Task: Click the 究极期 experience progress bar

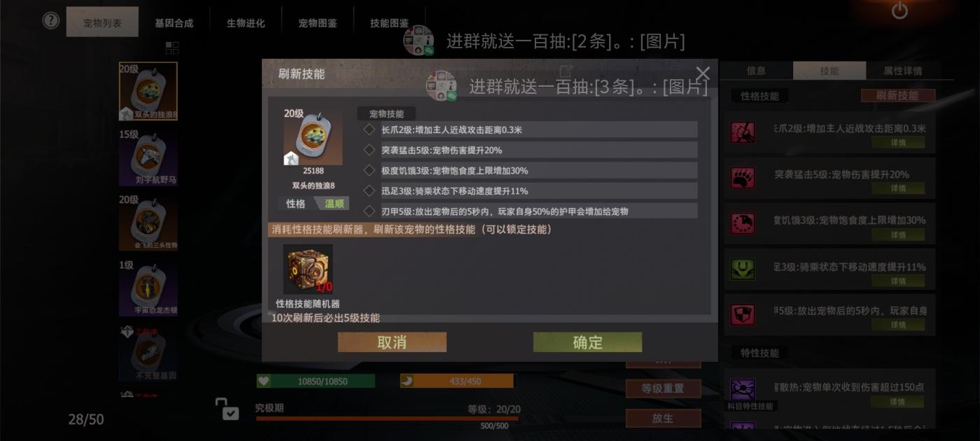Action: pyautogui.click(x=387, y=419)
